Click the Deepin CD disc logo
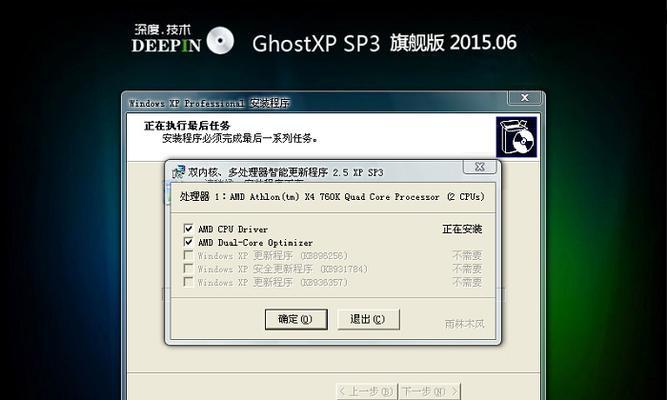The width and height of the screenshot is (667, 400). (220, 41)
